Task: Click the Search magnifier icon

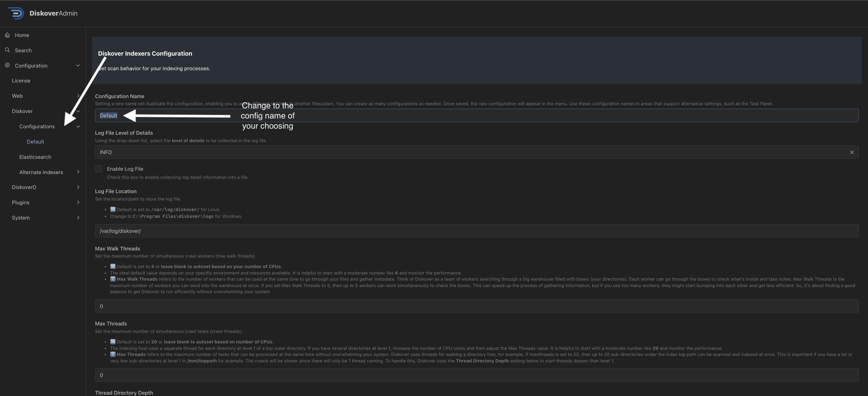Action: [7, 50]
